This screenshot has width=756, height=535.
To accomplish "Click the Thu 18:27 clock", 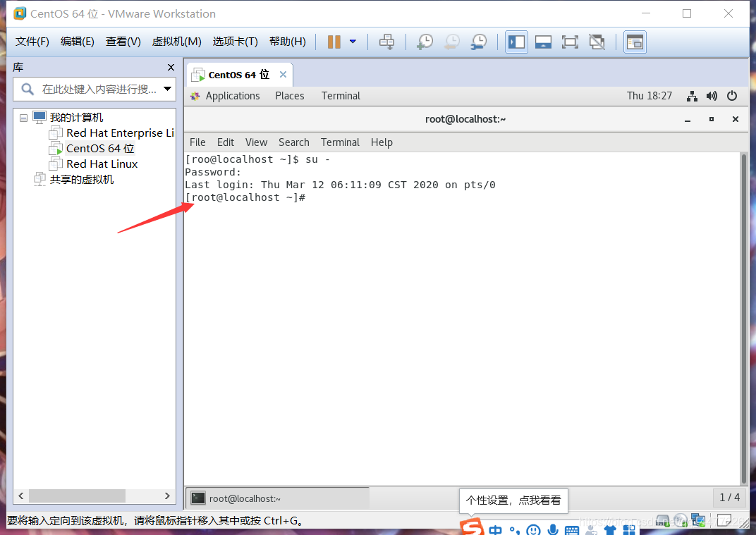I will [650, 96].
